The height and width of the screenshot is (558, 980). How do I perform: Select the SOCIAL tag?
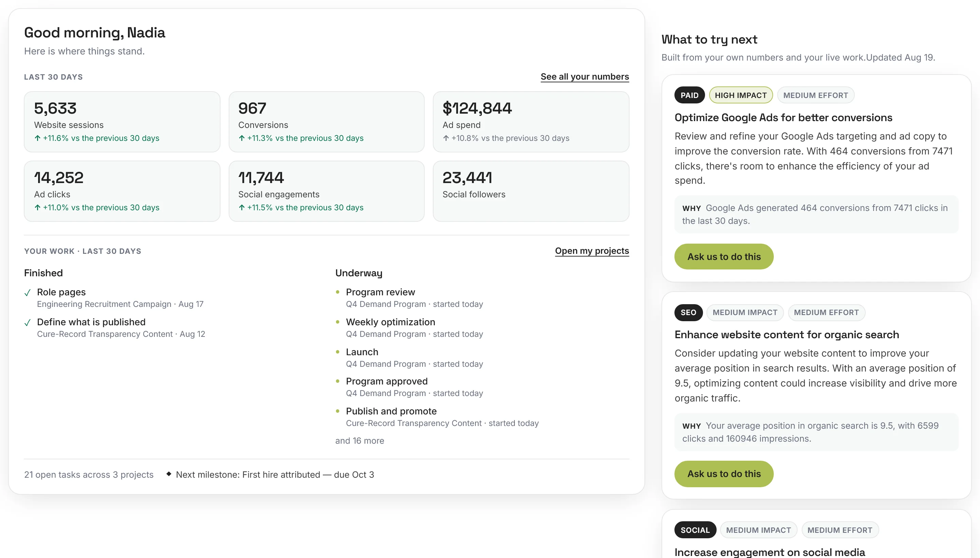click(x=695, y=530)
